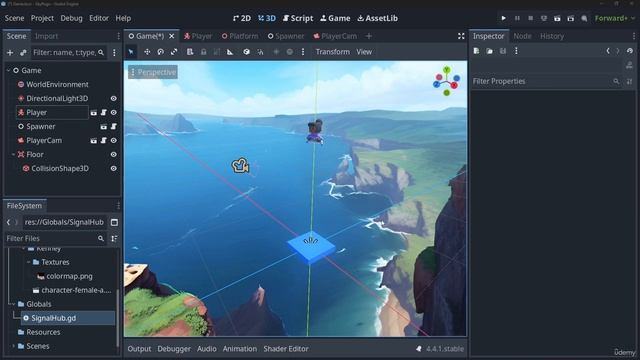
Task: Open the Debug menu
Action: click(x=71, y=18)
